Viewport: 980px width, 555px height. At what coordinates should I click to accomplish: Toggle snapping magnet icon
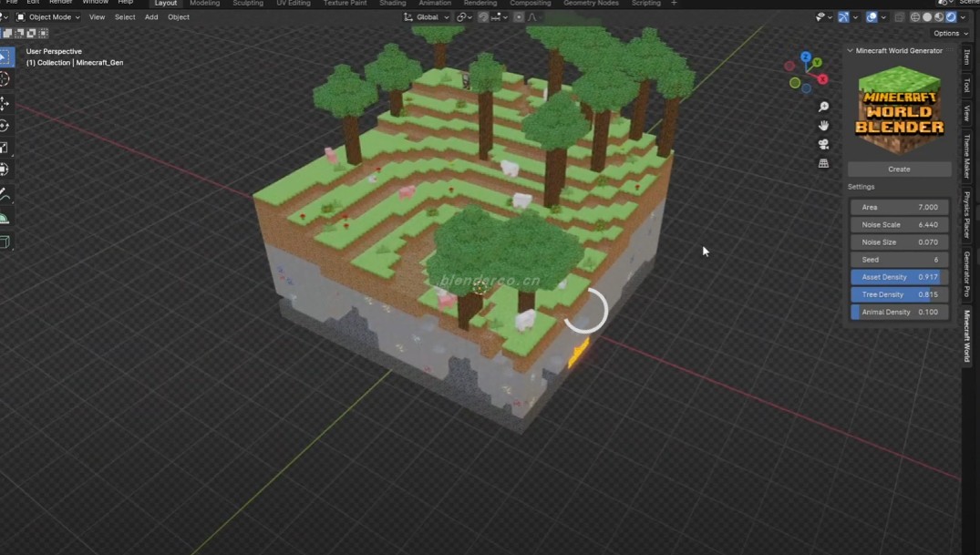tap(483, 17)
